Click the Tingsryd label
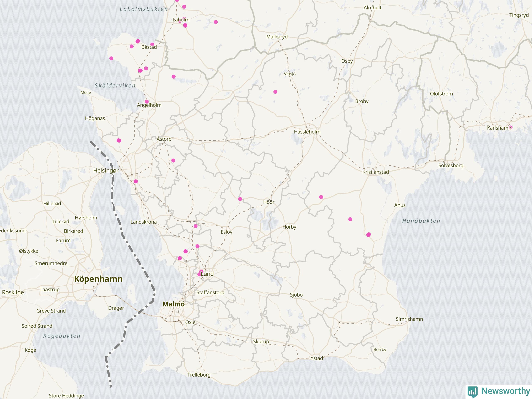Image resolution: width=532 pixels, height=399 pixels. tap(519, 15)
